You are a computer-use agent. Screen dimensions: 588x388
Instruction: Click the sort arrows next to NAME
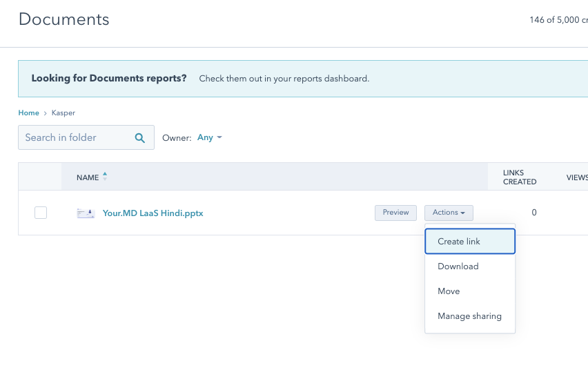click(105, 177)
